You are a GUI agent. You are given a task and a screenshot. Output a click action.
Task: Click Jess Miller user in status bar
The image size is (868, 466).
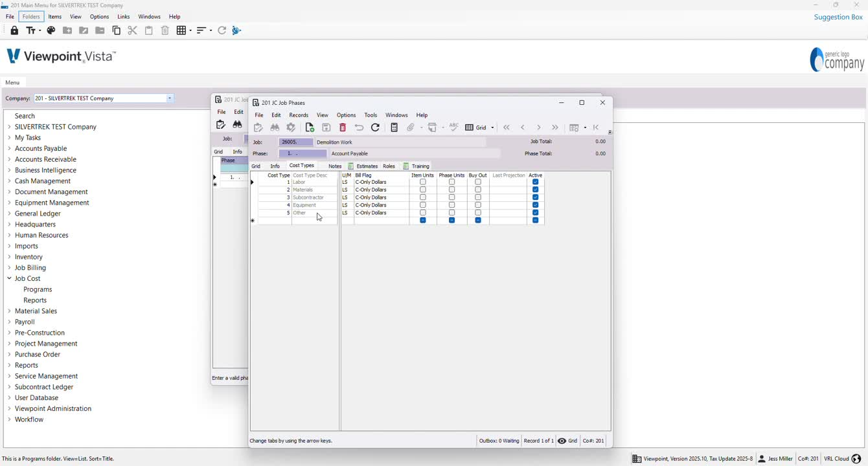(x=775, y=459)
